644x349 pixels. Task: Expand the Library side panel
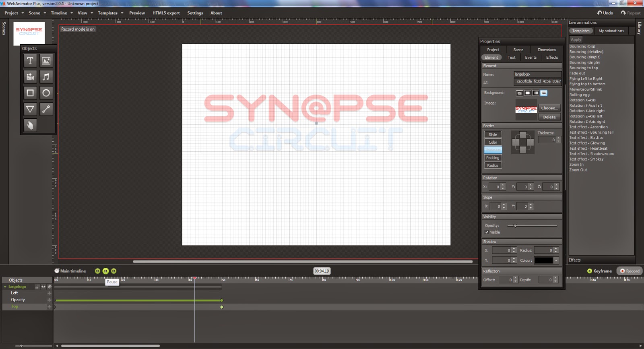[639, 28]
